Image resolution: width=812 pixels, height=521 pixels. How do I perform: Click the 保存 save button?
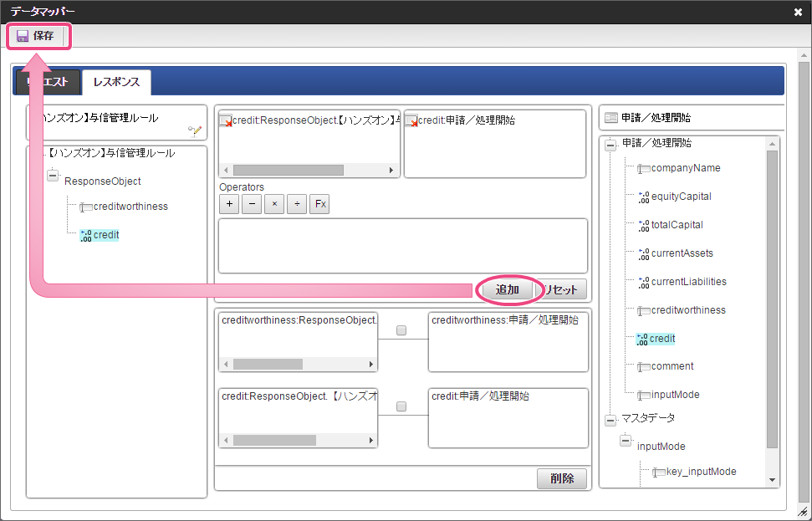tap(38, 36)
